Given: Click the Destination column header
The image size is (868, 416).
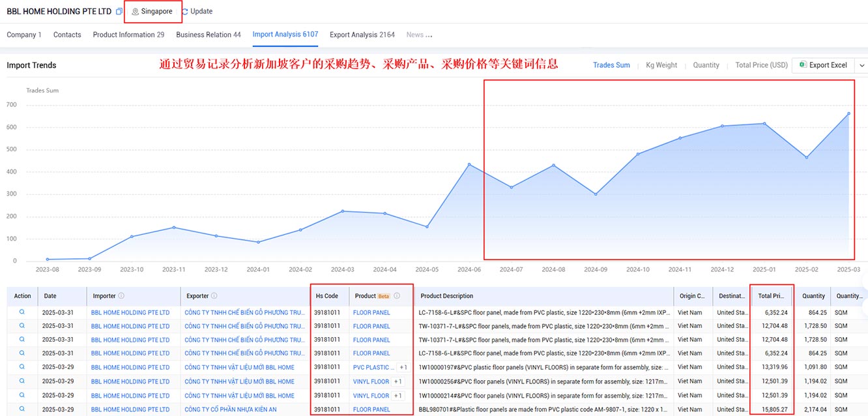Looking at the screenshot, I should pyautogui.click(x=732, y=296).
